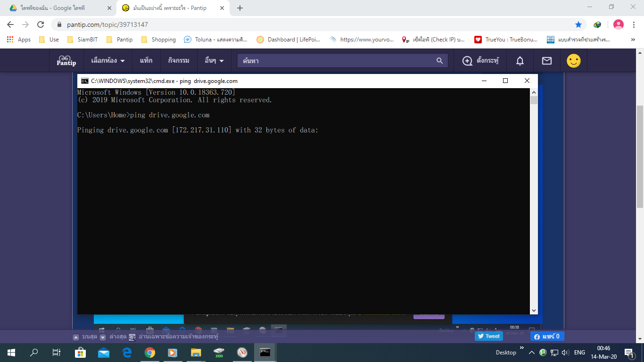Image resolution: width=644 pixels, height=362 pixels.
Task: Open Microsoft Store from the taskbar
Action: 80,353
